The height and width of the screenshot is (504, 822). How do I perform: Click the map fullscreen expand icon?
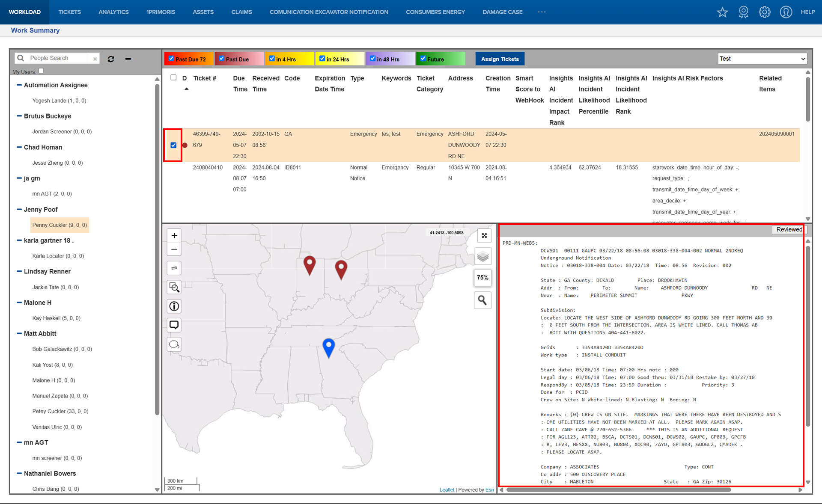click(x=484, y=236)
